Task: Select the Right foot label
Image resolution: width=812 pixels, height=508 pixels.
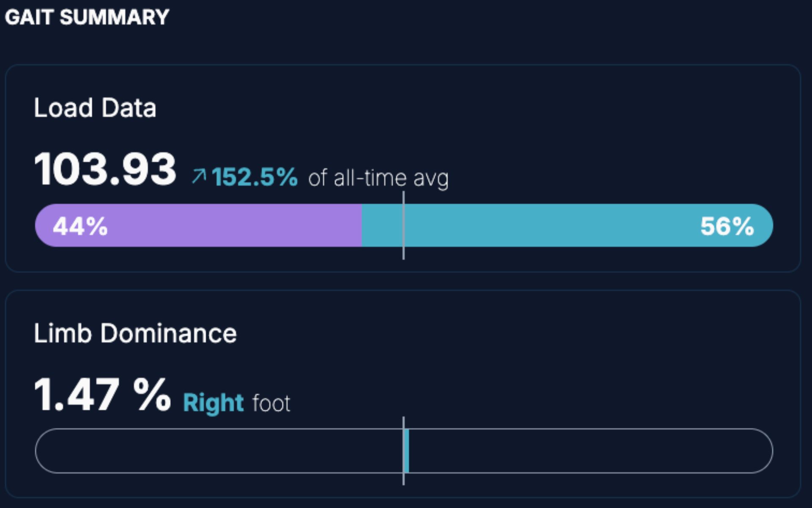Action: 237,403
